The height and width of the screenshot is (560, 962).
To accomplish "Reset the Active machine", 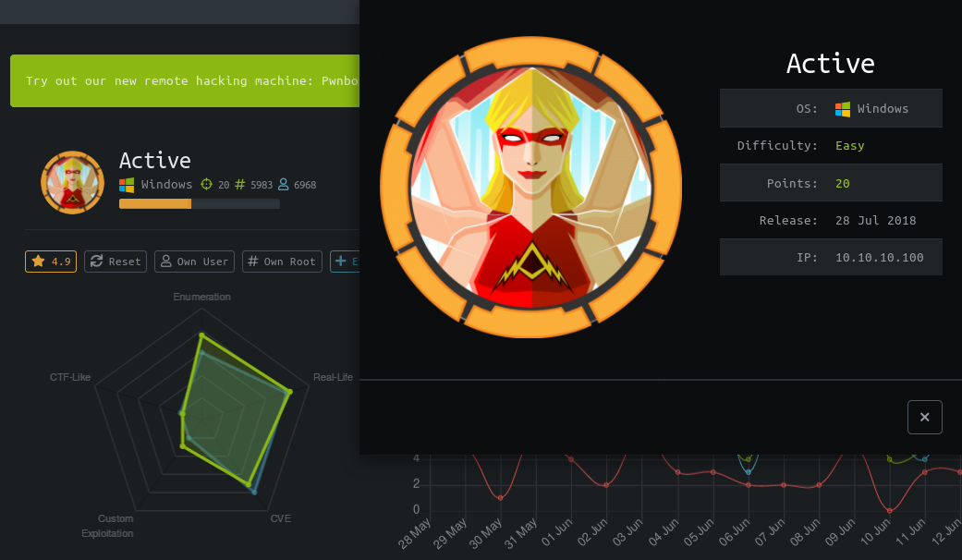I will [x=116, y=262].
